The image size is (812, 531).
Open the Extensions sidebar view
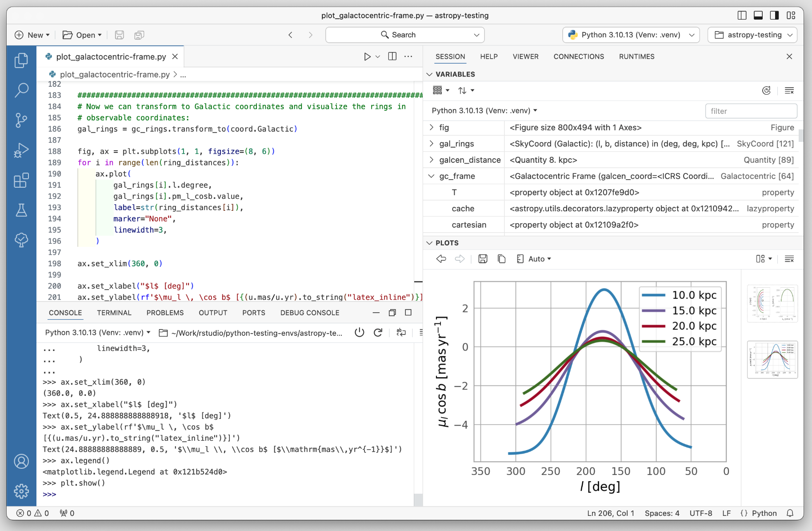pyautogui.click(x=21, y=181)
